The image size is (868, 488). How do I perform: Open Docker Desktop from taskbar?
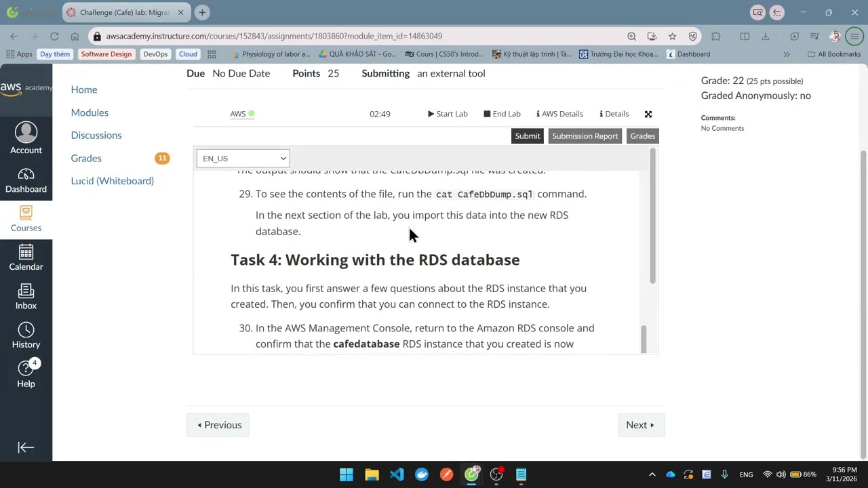tap(422, 474)
